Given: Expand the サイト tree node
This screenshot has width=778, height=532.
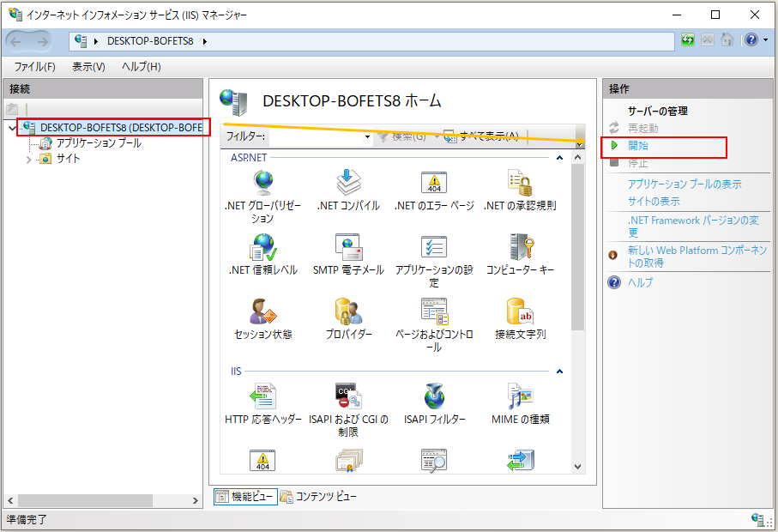Looking at the screenshot, I should tap(28, 160).
